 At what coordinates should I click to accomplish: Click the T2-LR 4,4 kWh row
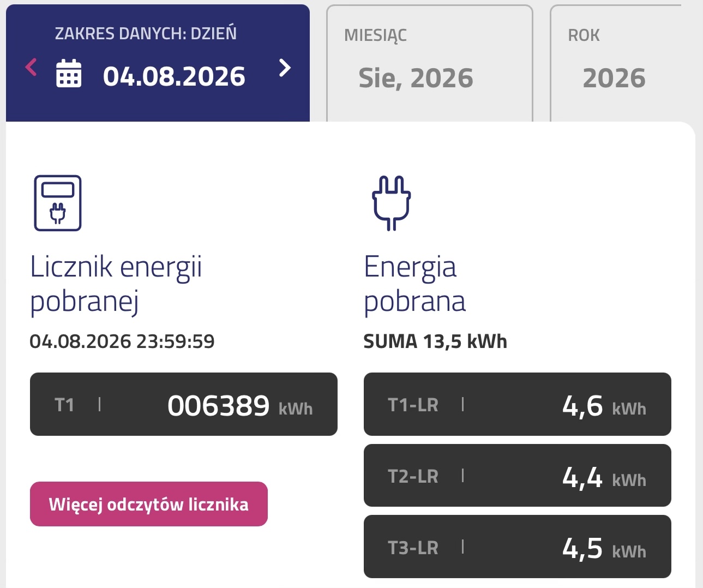pyautogui.click(x=518, y=476)
